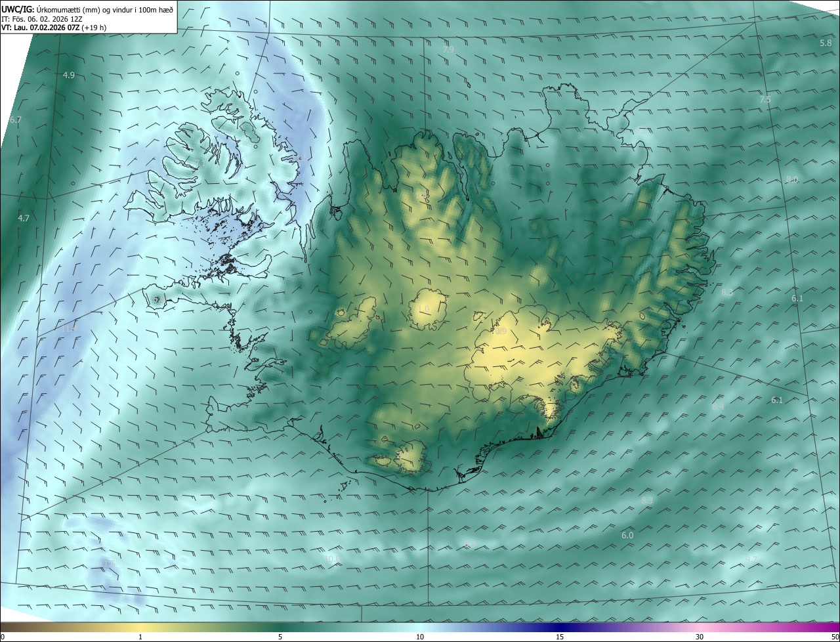Click the 9.2 value label on the map

pyautogui.click(x=640, y=131)
